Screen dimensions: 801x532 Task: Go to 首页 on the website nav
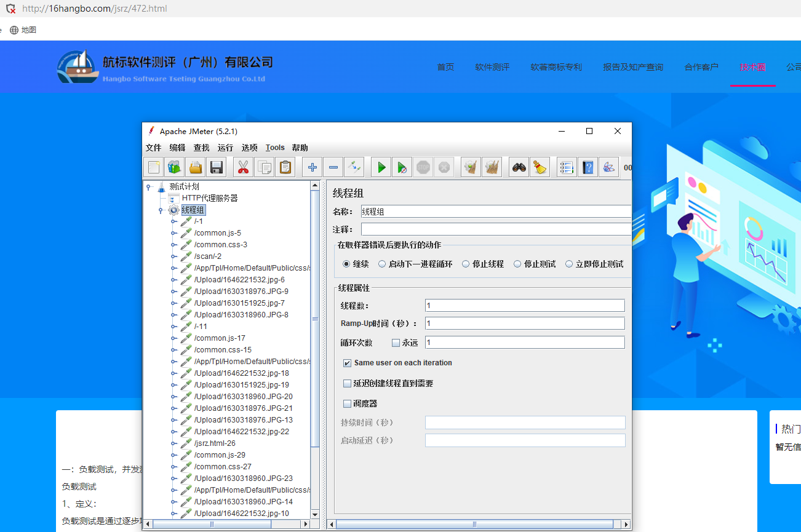(x=445, y=67)
